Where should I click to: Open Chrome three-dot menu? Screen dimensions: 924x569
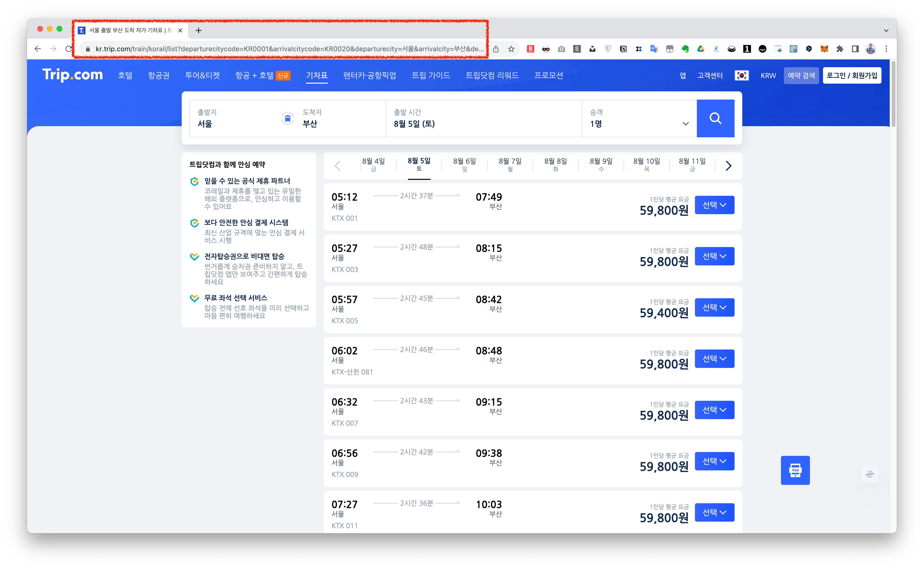point(886,49)
